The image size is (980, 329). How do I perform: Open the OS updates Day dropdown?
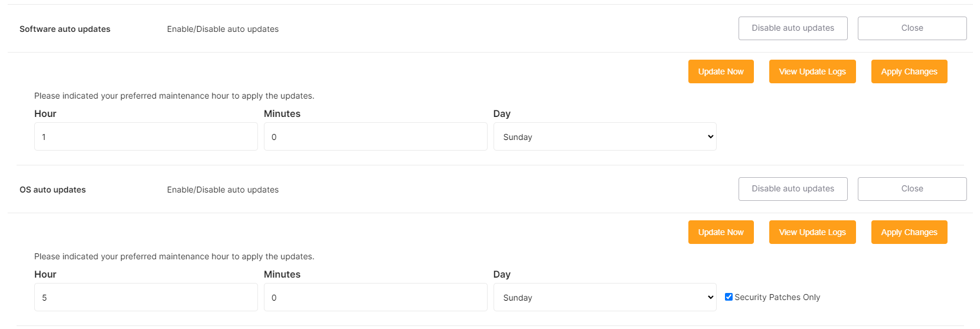coord(605,297)
